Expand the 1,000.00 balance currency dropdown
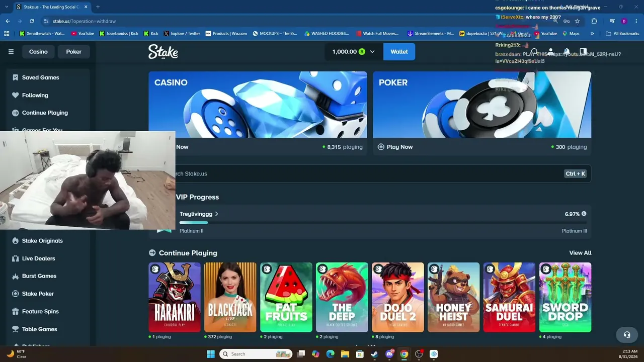644x362 pixels. pos(372,52)
